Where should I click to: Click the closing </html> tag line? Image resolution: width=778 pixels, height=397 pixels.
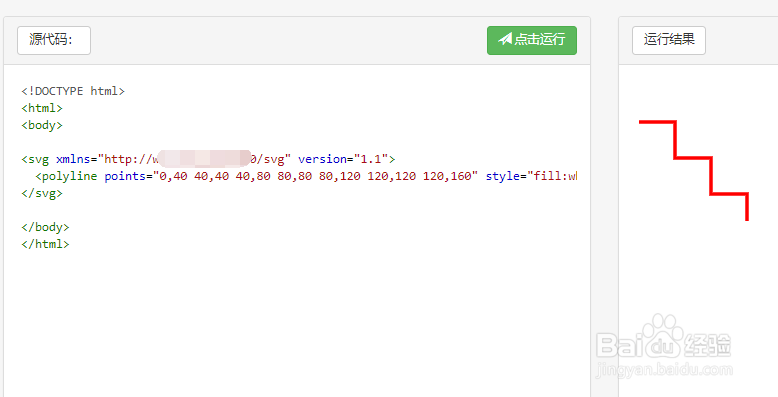pos(45,244)
